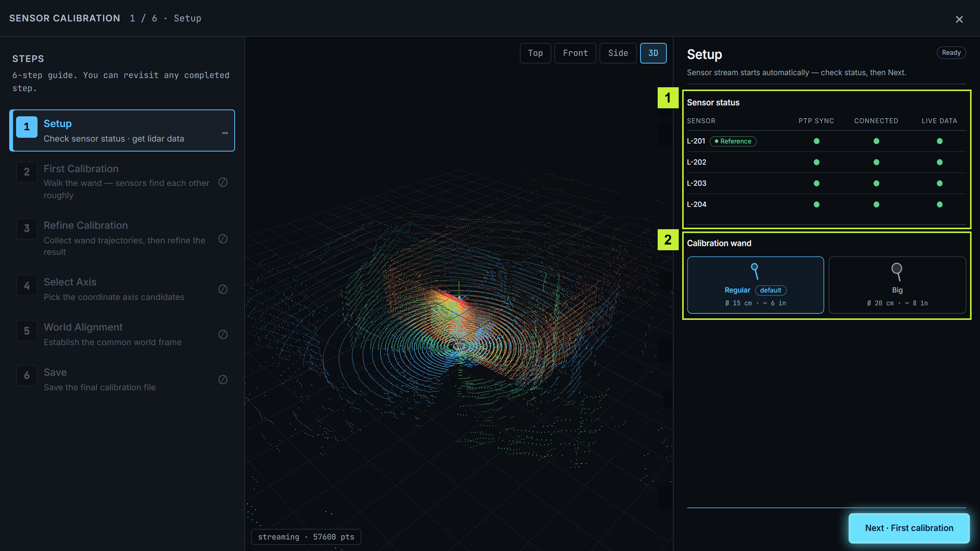
Task: Click the SENSOR column header
Action: click(x=701, y=121)
